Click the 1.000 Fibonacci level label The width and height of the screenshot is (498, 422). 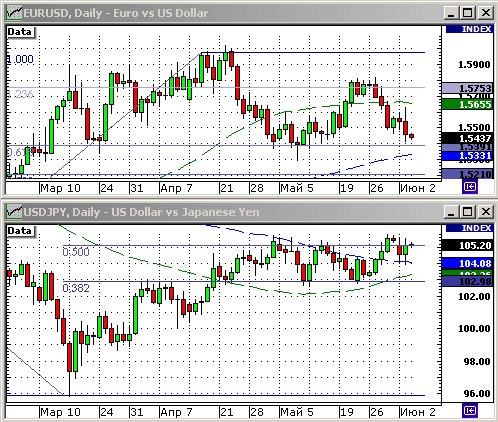pos(20,59)
